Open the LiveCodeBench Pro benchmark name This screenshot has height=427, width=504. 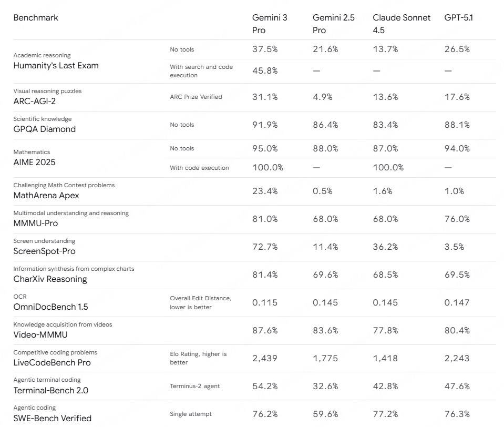pos(52,363)
